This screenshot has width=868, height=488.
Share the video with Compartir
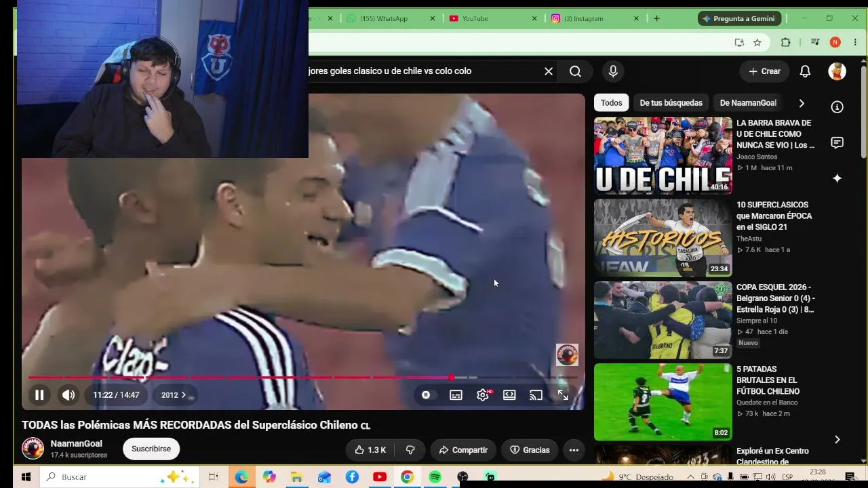pyautogui.click(x=463, y=450)
